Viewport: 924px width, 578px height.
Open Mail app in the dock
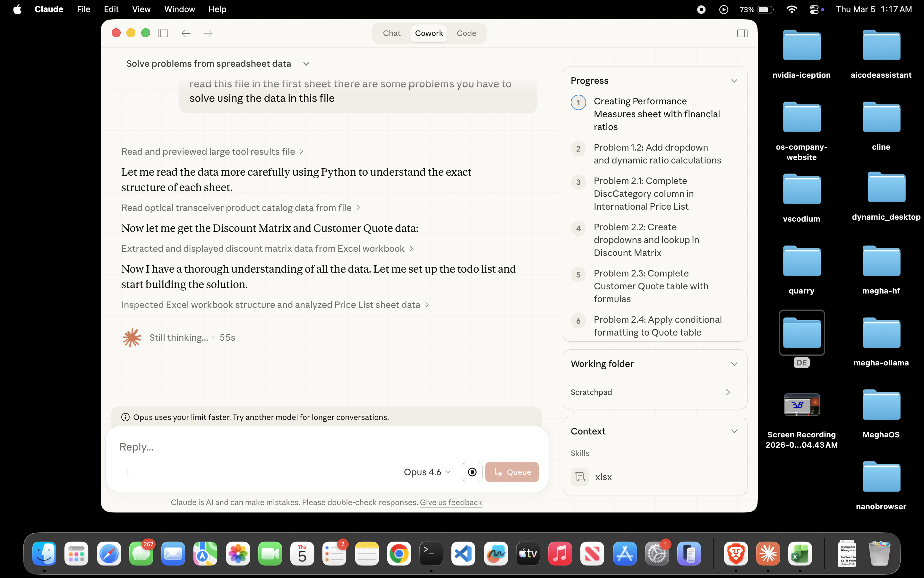pos(173,554)
